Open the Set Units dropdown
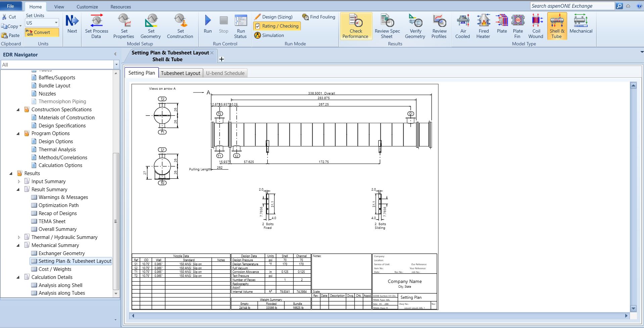 pyautogui.click(x=56, y=23)
